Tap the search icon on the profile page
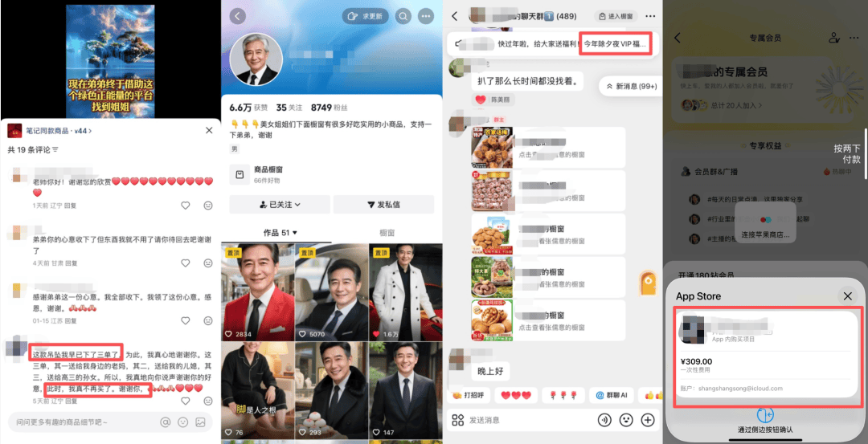Image resolution: width=868 pixels, height=444 pixels. tap(403, 16)
